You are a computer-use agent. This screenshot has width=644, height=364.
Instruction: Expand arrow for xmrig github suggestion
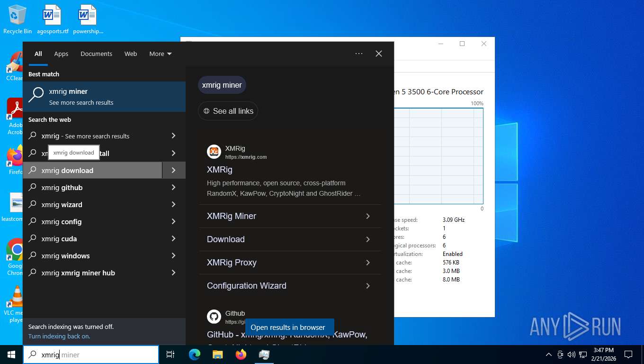pos(174,187)
